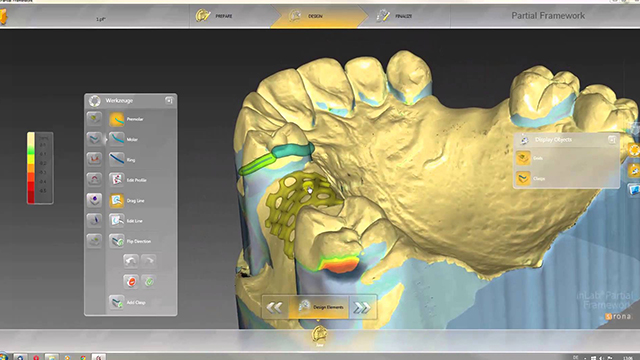Confirm with the green checkmark button

pyautogui.click(x=149, y=282)
